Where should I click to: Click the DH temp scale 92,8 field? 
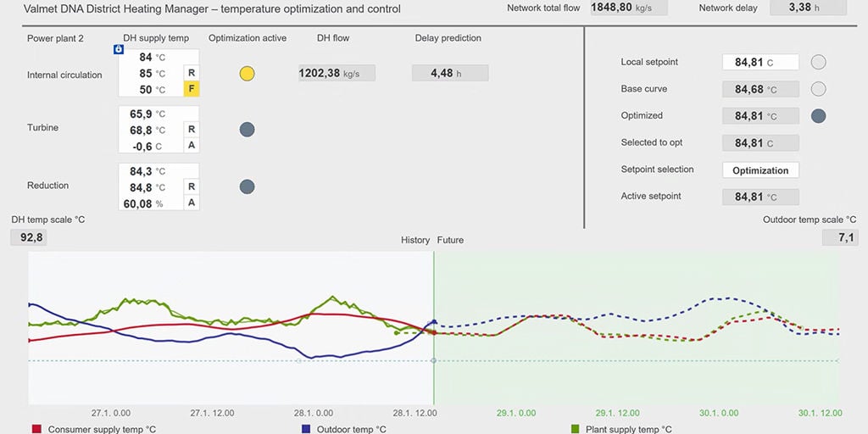pyautogui.click(x=28, y=237)
